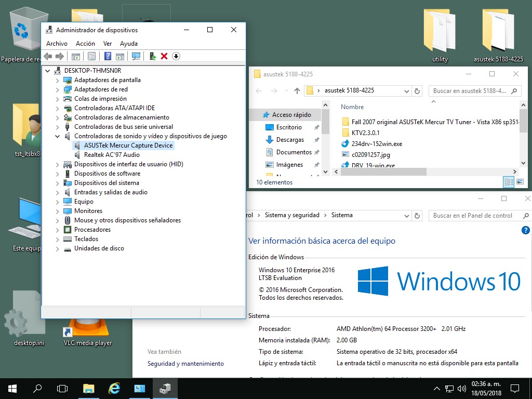Refresh the asustek 5188-4225 folder
This screenshot has height=399, width=532.
point(417,91)
